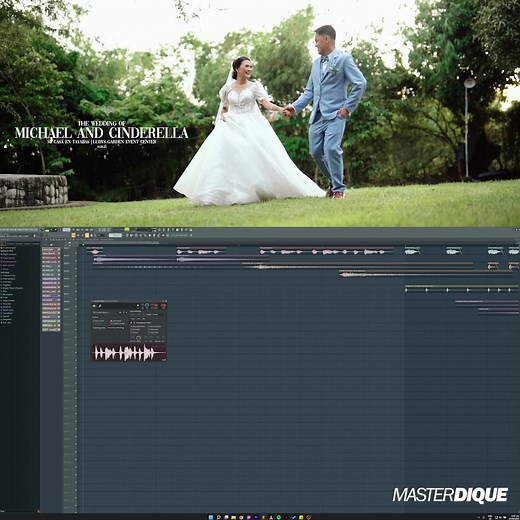The height and width of the screenshot is (520, 520).
Task: Open the Sliced audio folder in browser
Action: coord(8,310)
